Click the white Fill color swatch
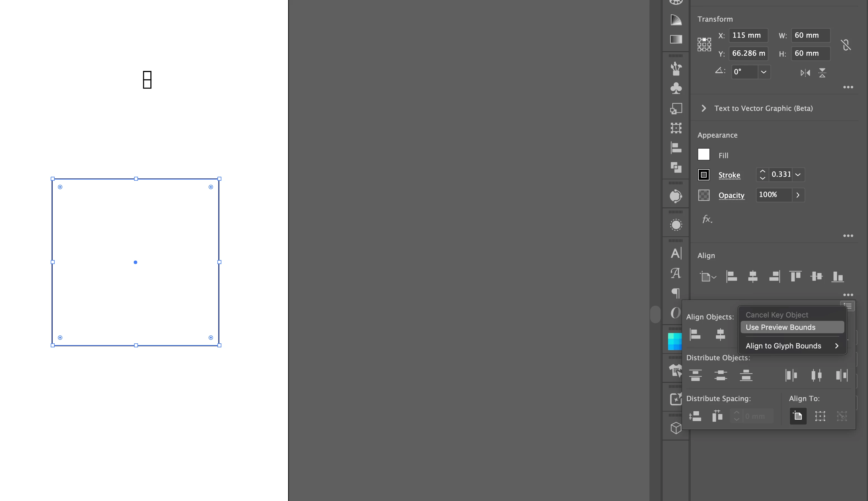This screenshot has height=501, width=868. point(704,155)
